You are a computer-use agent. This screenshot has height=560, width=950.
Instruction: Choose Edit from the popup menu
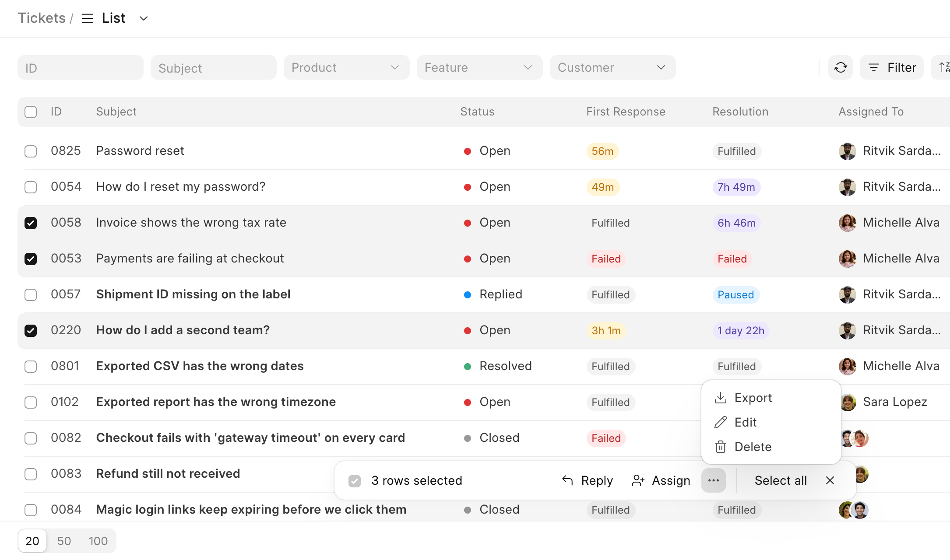click(771, 422)
